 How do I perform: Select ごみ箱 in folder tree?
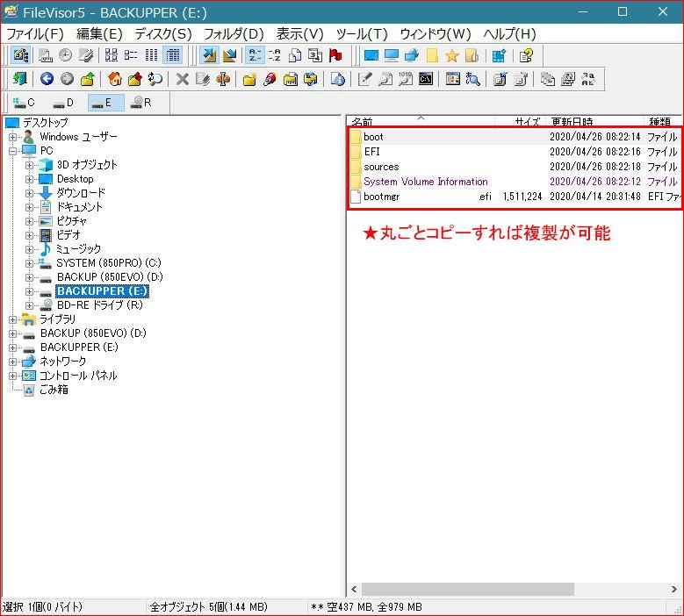(x=54, y=390)
